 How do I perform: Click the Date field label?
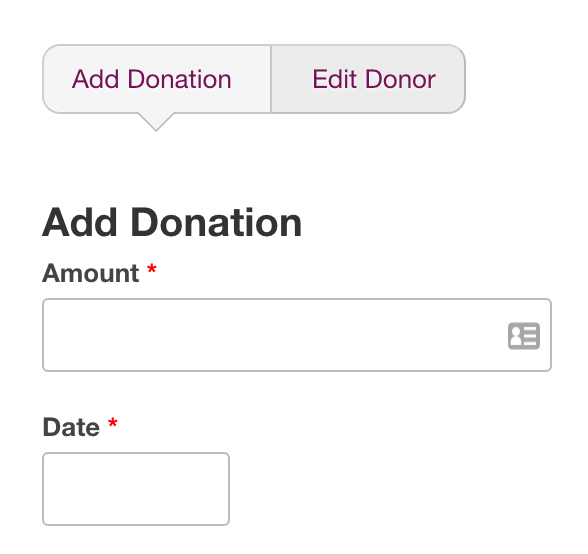71,427
